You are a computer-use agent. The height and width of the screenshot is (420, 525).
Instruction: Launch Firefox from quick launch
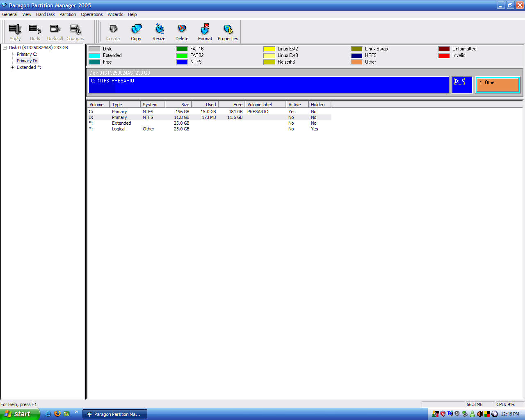point(57,414)
